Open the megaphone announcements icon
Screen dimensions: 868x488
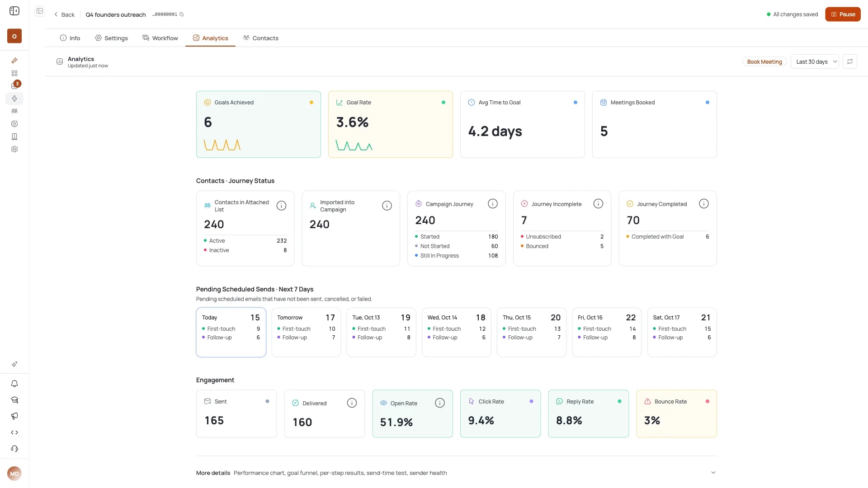click(x=14, y=416)
